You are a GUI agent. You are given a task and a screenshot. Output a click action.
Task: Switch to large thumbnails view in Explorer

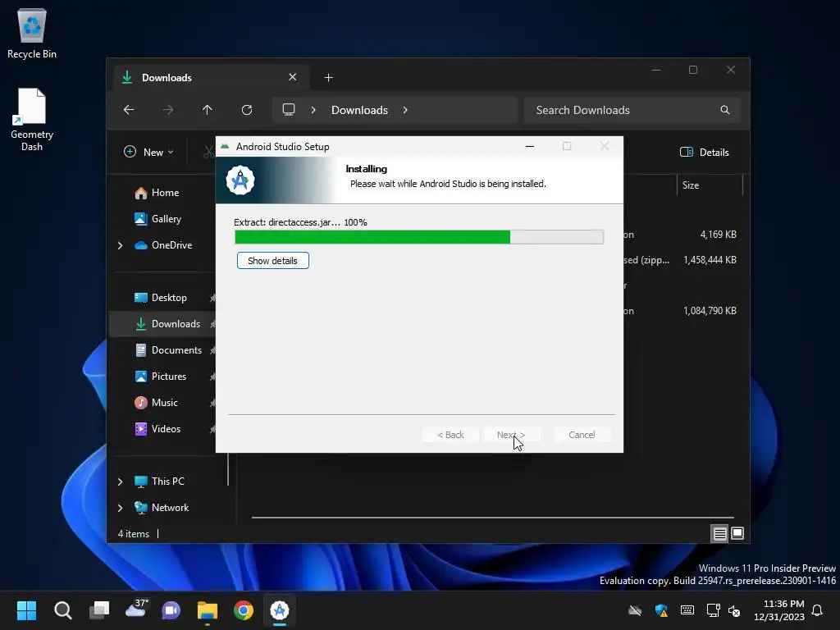(737, 533)
